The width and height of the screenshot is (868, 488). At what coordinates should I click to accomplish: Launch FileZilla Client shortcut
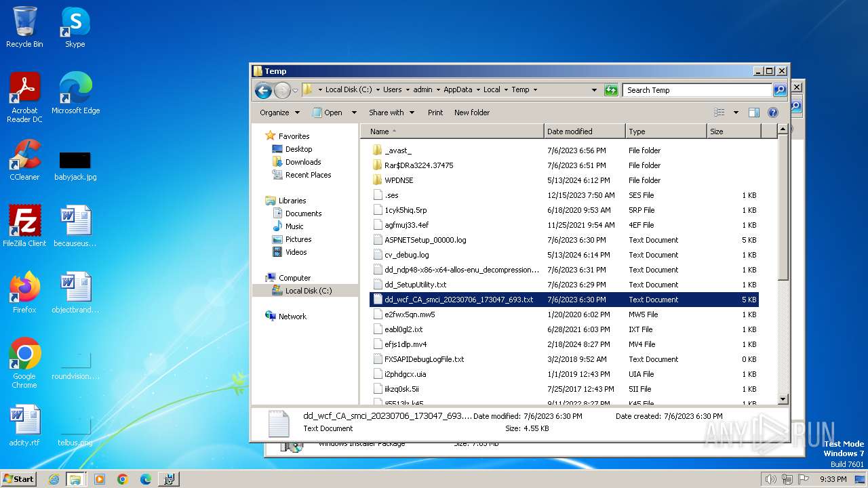point(24,226)
